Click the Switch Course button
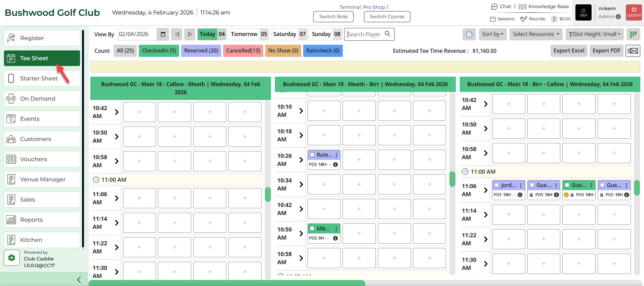 [387, 16]
